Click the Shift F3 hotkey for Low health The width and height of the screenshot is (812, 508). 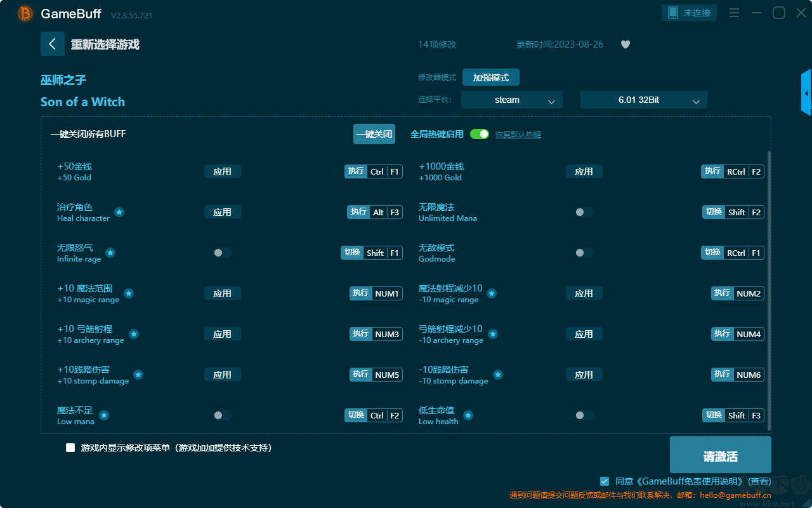coord(733,415)
